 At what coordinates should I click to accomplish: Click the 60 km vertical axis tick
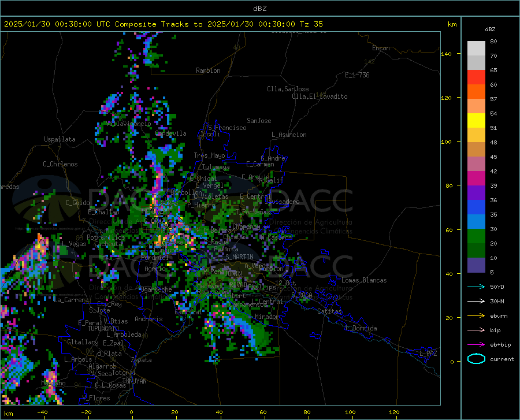click(449, 230)
